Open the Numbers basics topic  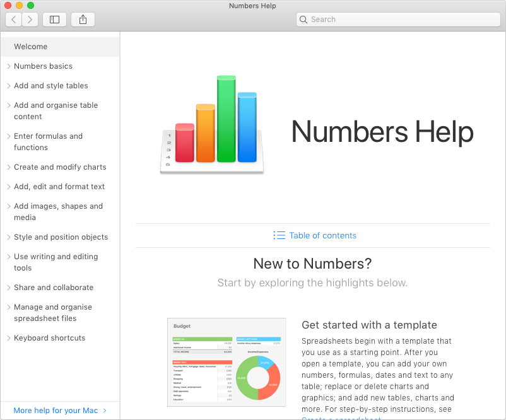[44, 66]
